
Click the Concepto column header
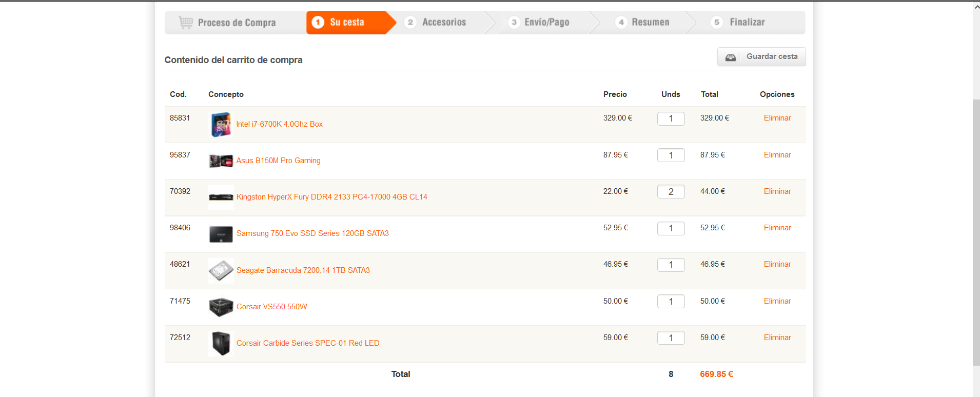[x=226, y=94]
